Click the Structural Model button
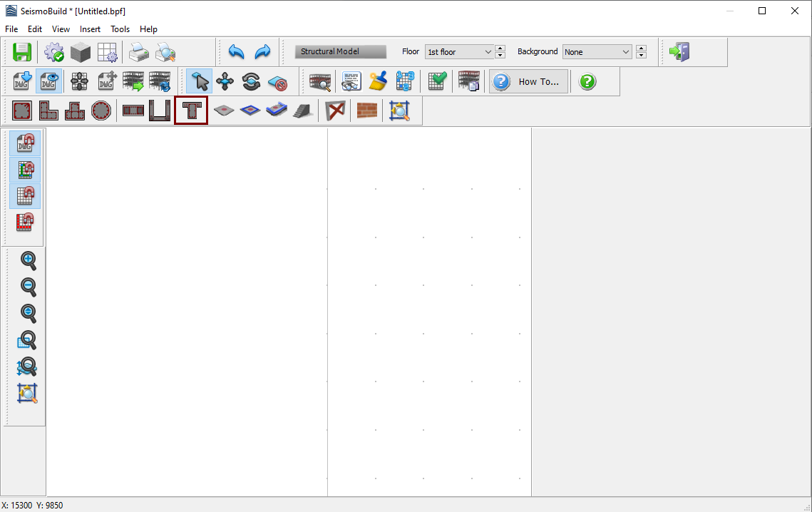Viewport: 812px width, 512px height. coord(340,52)
